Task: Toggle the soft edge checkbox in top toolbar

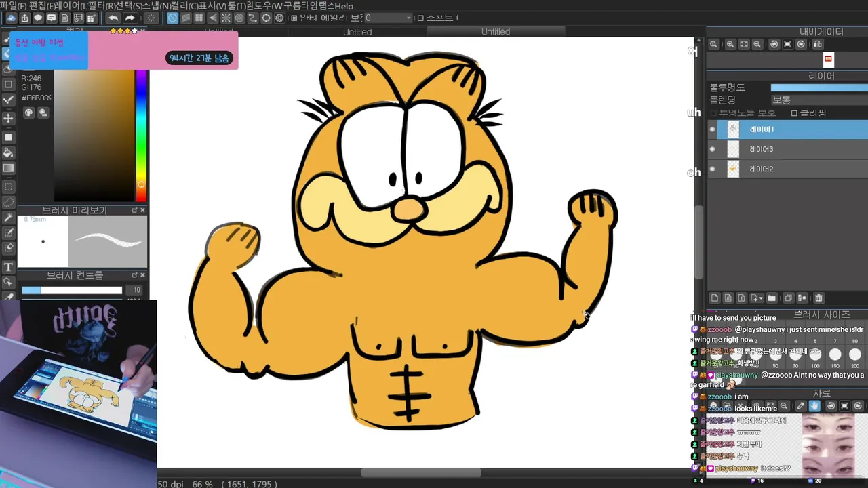Action: (x=420, y=18)
